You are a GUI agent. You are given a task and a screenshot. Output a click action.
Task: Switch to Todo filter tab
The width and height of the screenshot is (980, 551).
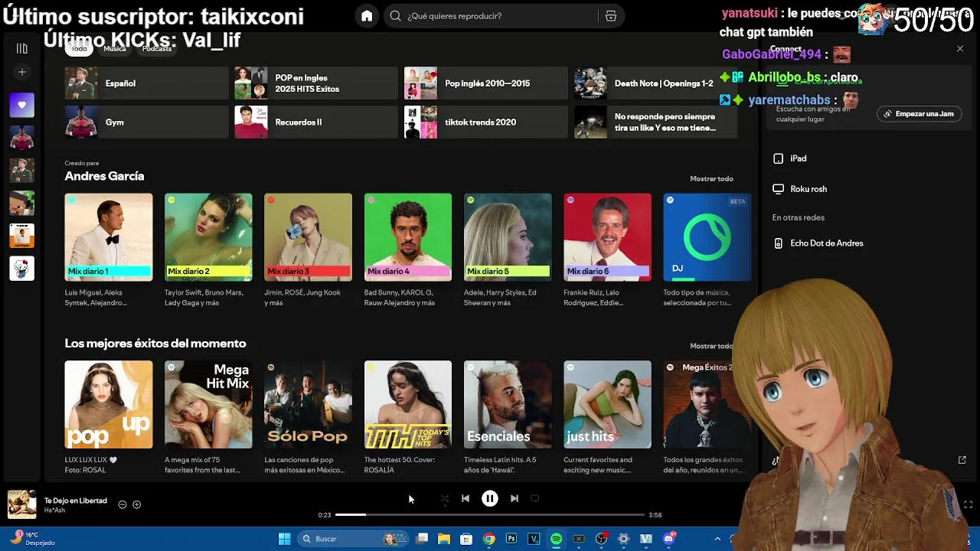click(80, 49)
